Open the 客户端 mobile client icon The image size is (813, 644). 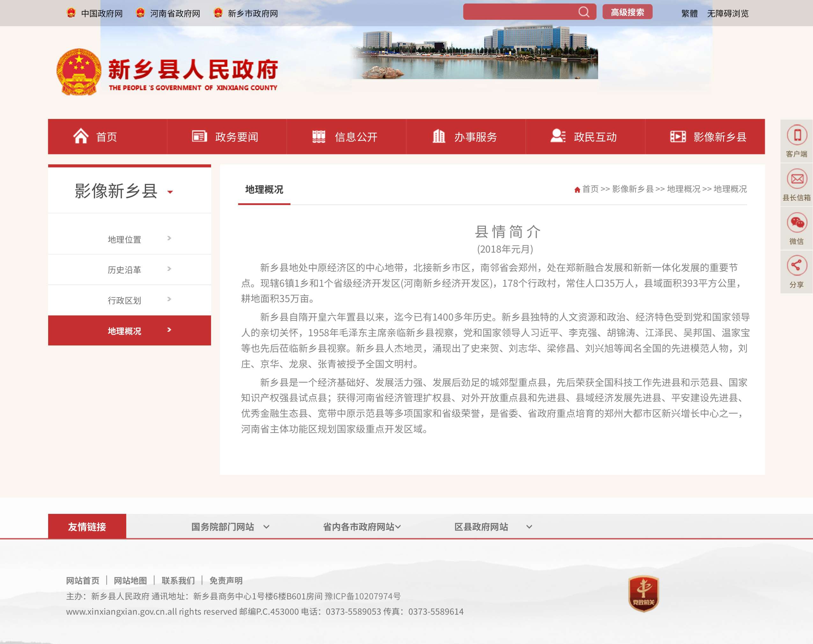[x=796, y=135]
